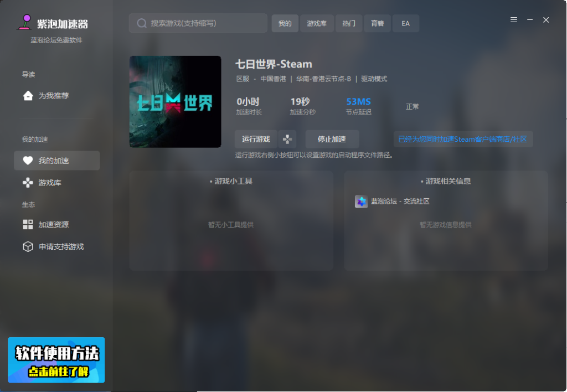Switch to the EA tab

tap(406, 23)
